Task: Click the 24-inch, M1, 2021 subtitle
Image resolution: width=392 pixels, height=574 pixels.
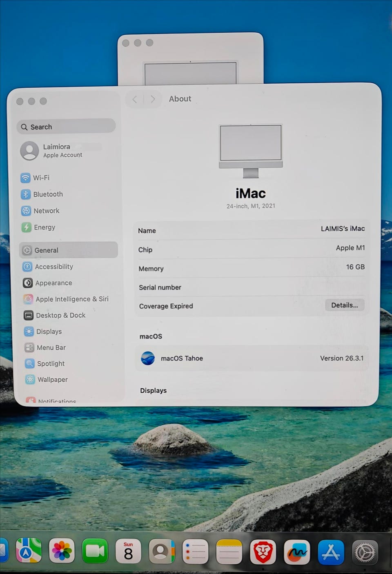Action: 251,206
